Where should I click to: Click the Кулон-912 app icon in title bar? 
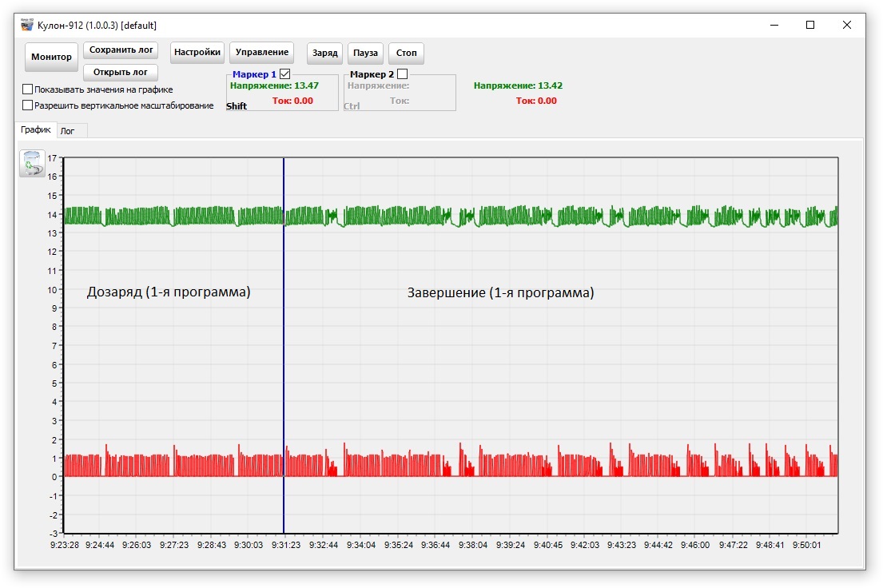click(x=27, y=25)
